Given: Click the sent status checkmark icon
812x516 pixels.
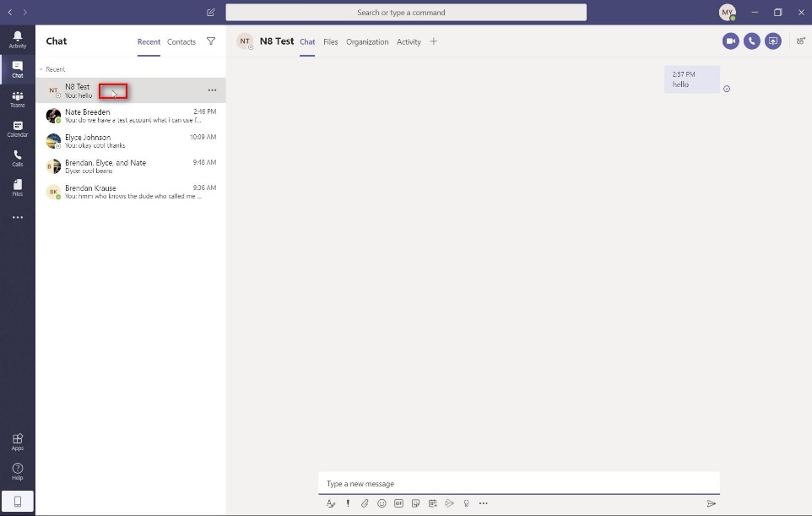Looking at the screenshot, I should pos(727,89).
